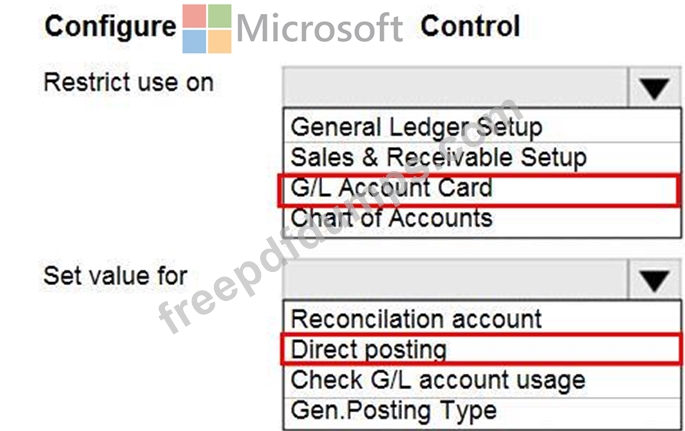Click the Configure heading text

pos(110,26)
